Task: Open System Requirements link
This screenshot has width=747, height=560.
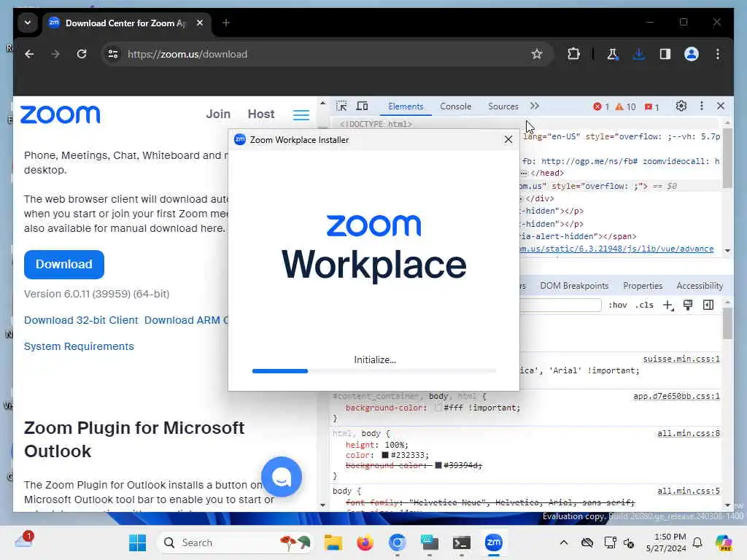Action: coord(79,346)
